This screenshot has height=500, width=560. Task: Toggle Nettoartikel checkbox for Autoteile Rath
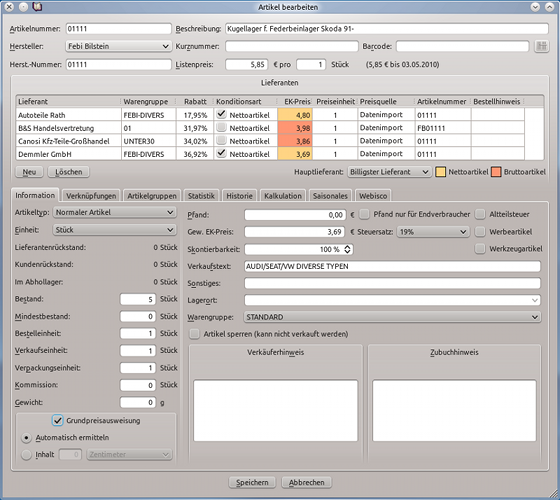[x=221, y=114]
